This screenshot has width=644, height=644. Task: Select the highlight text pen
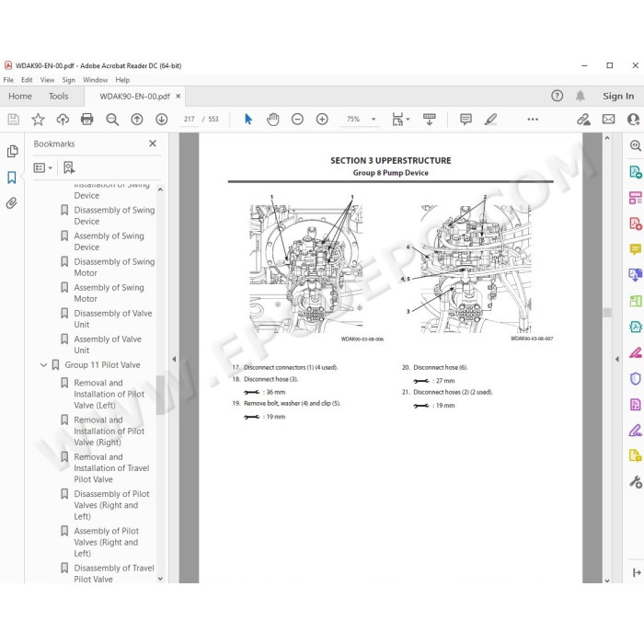tap(490, 120)
